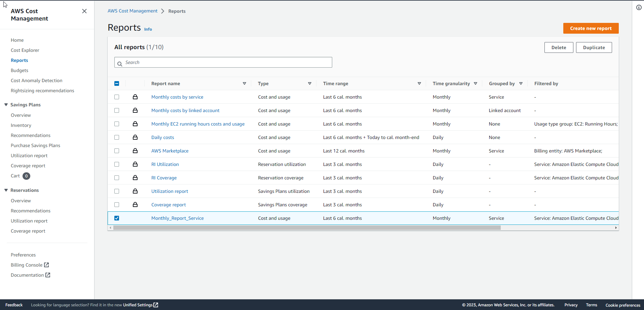
Task: Check the Monthly costs by linked account checkbox
Action: pyautogui.click(x=117, y=110)
